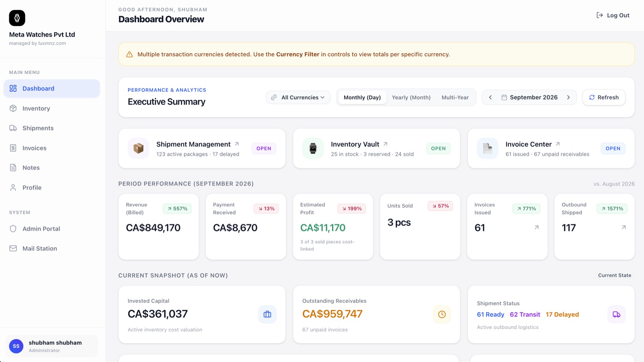
Task: Go to the previous month
Action: [x=490, y=97]
